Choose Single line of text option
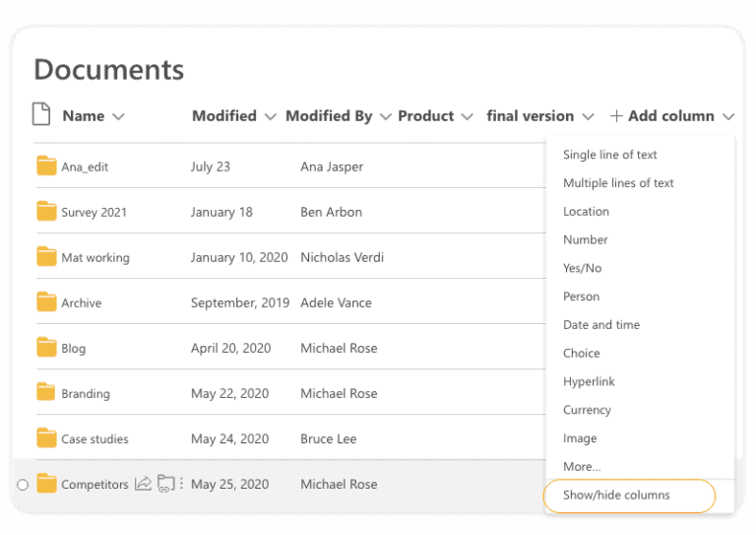Image resolution: width=756 pixels, height=535 pixels. pos(610,155)
